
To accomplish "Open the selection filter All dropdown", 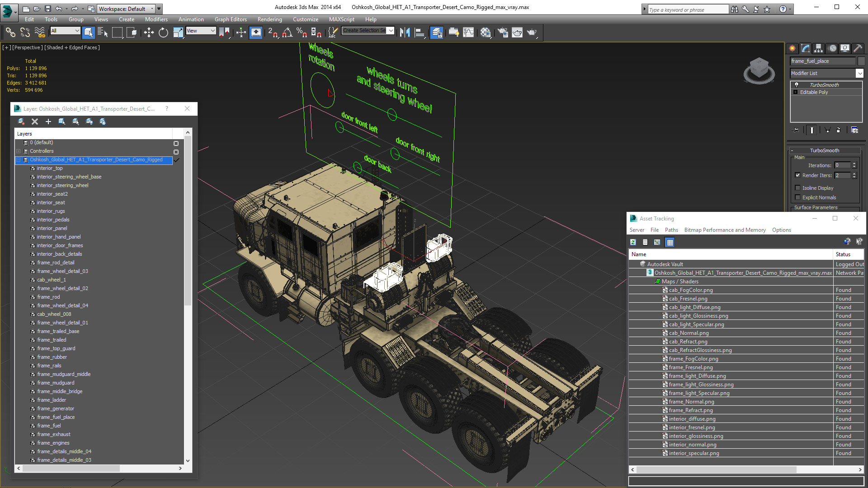I will [65, 31].
